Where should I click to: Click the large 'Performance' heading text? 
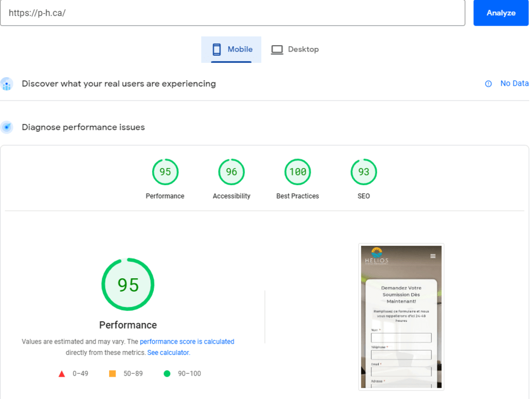pyautogui.click(x=128, y=325)
